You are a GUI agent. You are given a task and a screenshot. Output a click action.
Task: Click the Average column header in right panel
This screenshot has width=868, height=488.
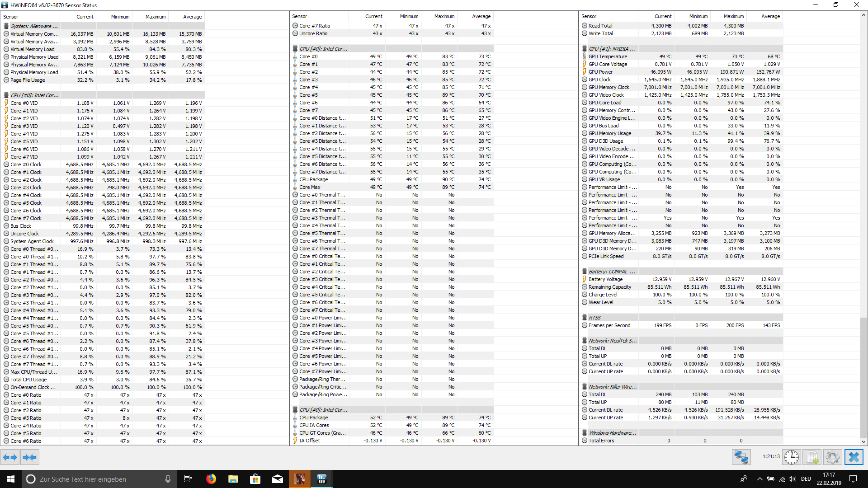point(770,16)
